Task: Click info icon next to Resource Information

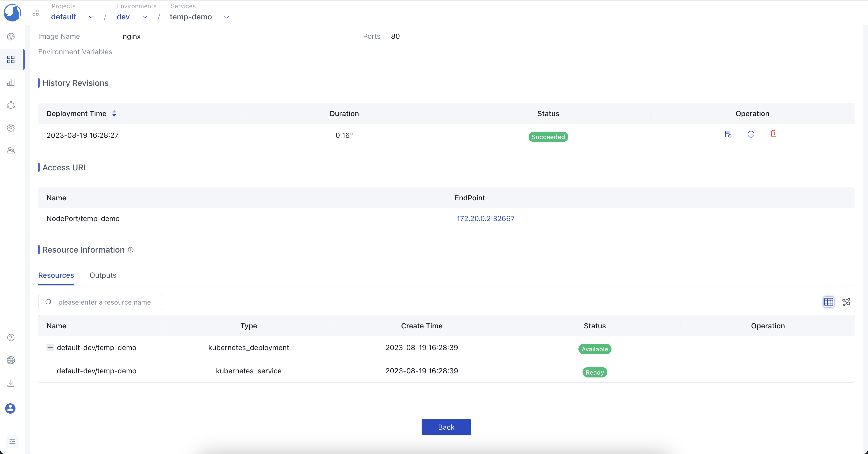Action: pyautogui.click(x=131, y=250)
